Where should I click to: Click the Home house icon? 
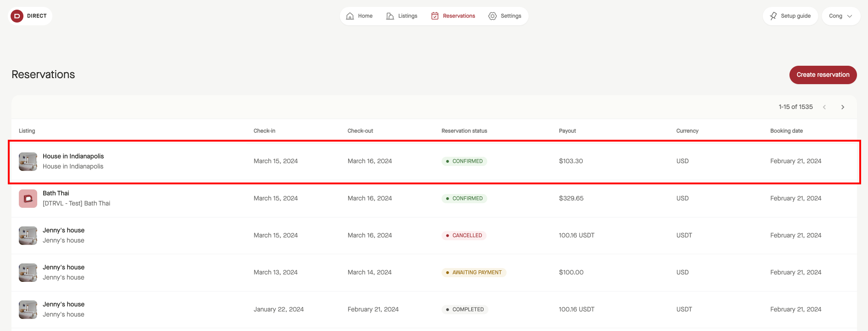pos(350,16)
